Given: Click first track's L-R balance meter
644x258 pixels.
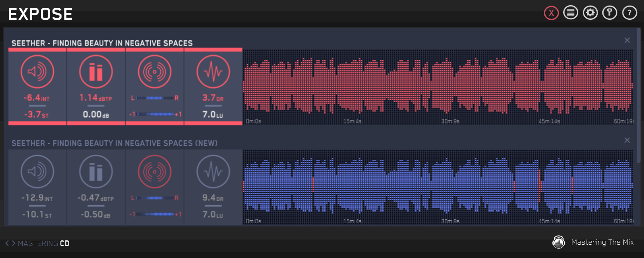Looking at the screenshot, I should click(x=155, y=98).
